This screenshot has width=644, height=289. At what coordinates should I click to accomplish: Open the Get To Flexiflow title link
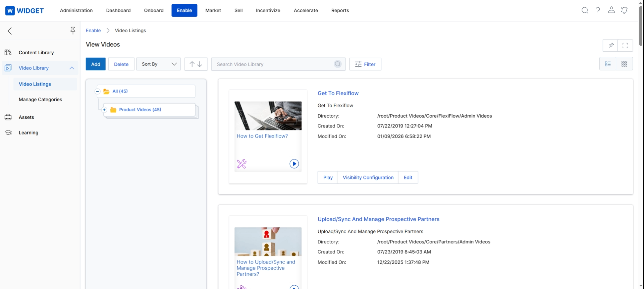338,93
